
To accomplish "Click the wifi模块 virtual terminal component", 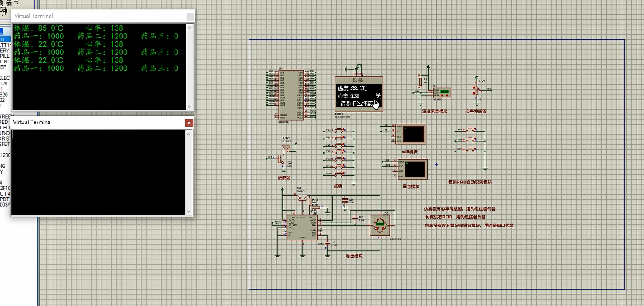I will coord(411,134).
